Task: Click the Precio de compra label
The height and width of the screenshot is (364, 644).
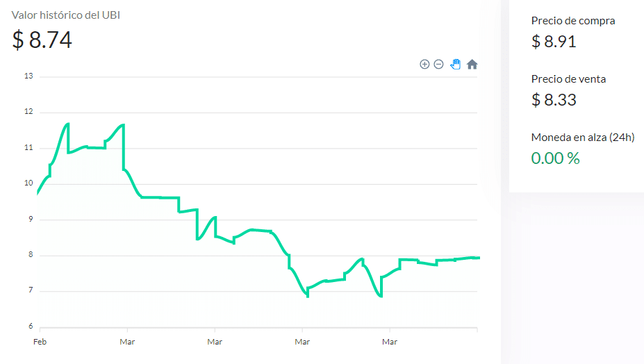Action: click(x=573, y=21)
